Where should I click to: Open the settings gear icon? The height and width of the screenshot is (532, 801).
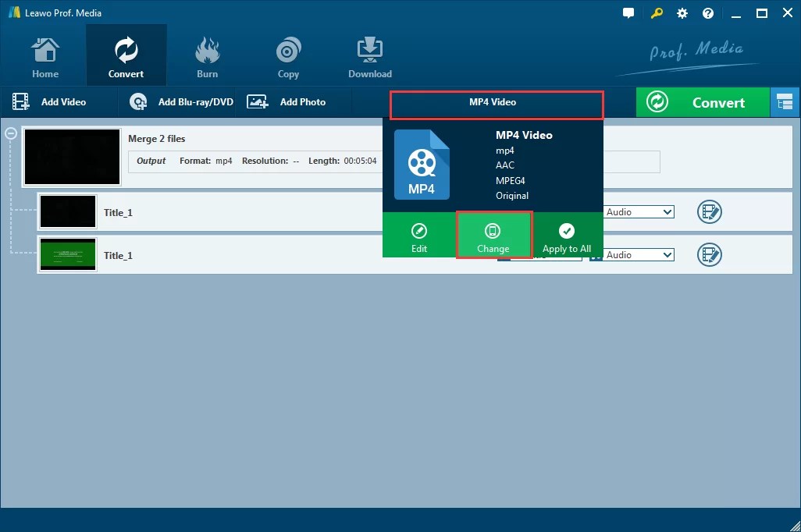point(682,13)
